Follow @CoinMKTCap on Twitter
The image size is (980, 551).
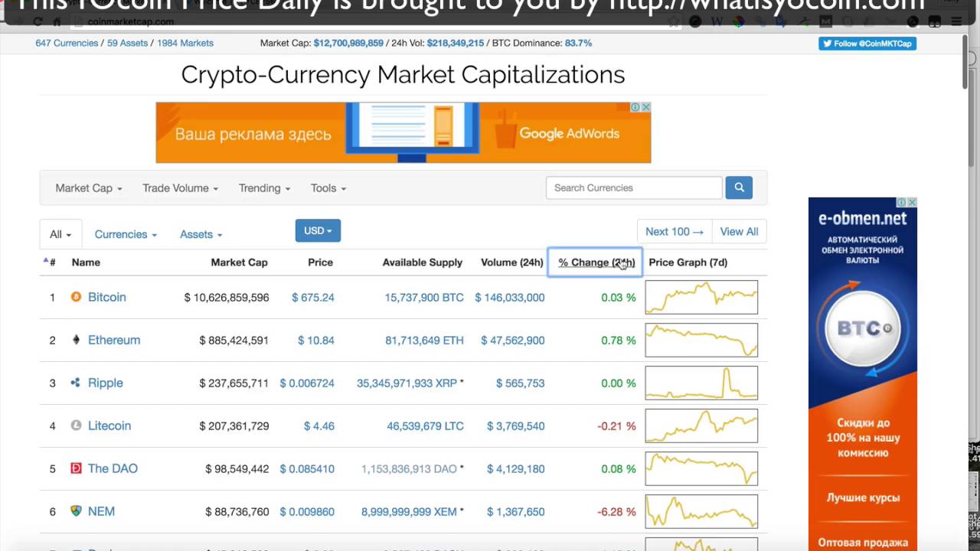[867, 44]
